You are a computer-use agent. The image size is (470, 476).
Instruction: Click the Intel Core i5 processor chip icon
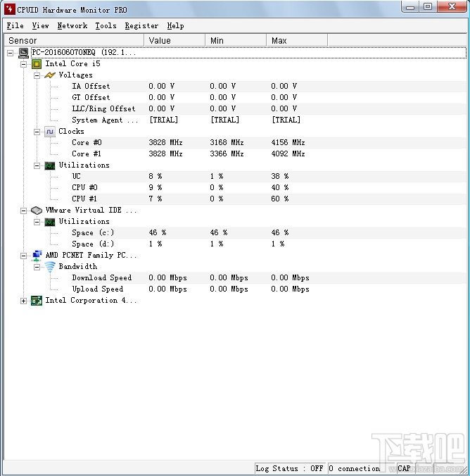[37, 64]
